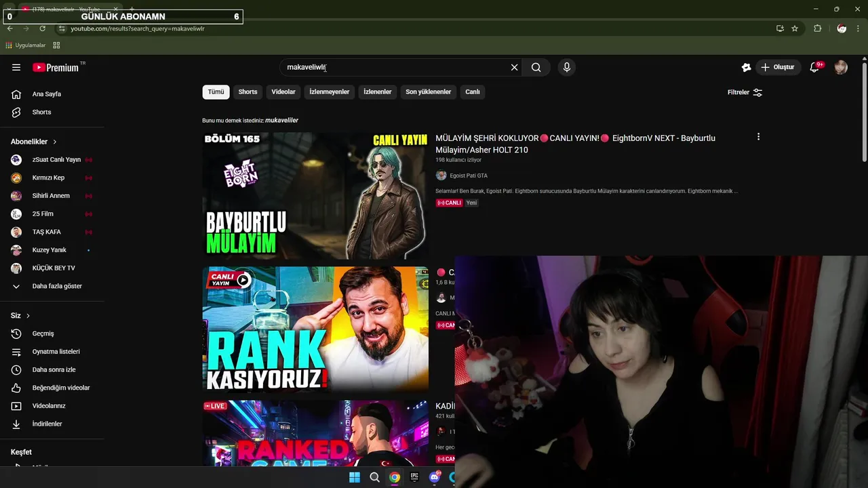Viewport: 868px width, 488px height.
Task: Open site info icon in address bar
Action: (62, 28)
